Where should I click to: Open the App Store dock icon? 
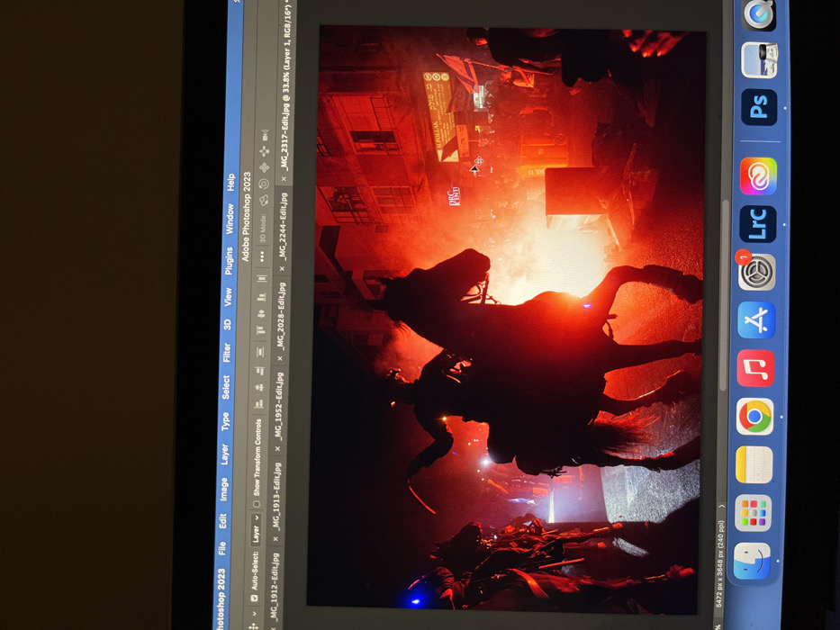click(756, 320)
